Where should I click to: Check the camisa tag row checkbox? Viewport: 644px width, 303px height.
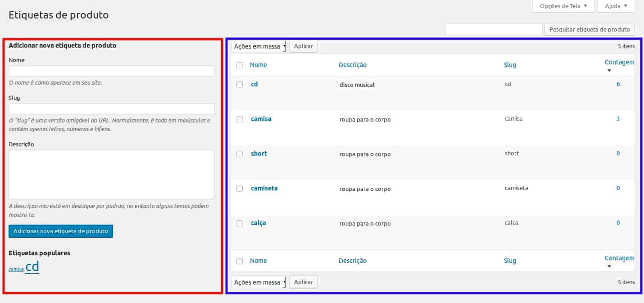[x=240, y=119]
